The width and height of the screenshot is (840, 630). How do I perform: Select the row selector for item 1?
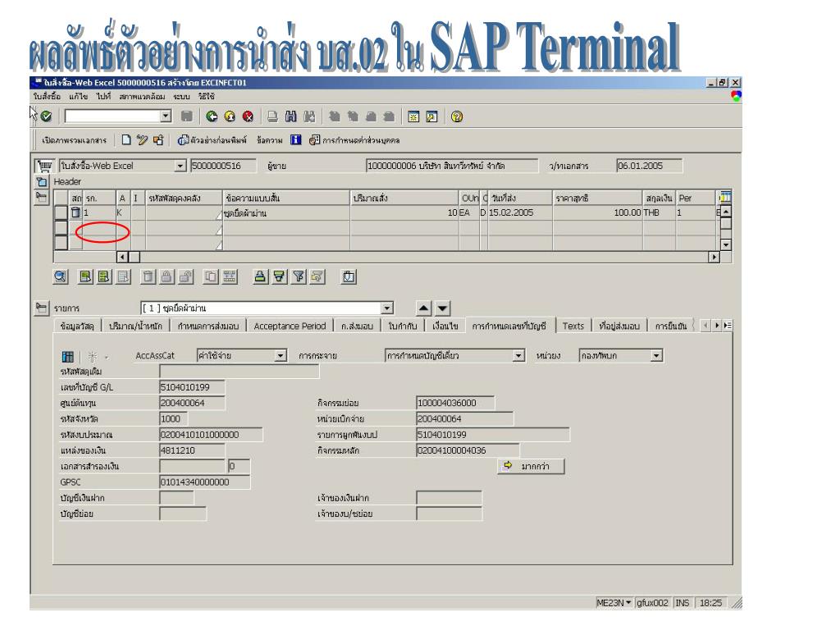click(61, 212)
